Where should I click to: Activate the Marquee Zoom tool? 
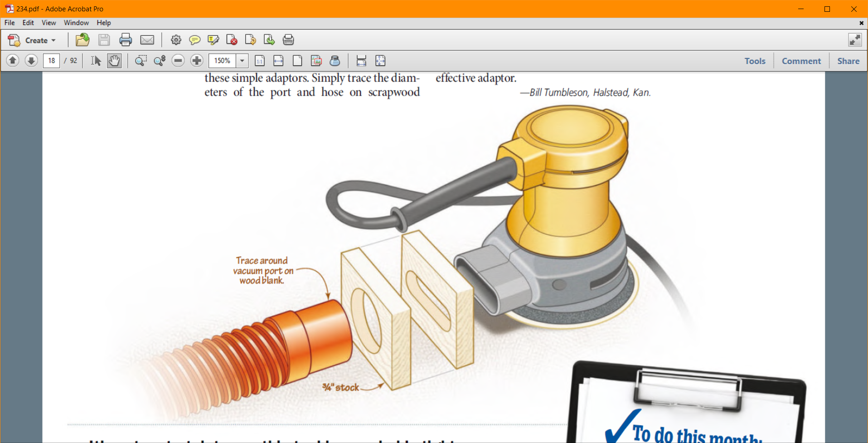(141, 60)
